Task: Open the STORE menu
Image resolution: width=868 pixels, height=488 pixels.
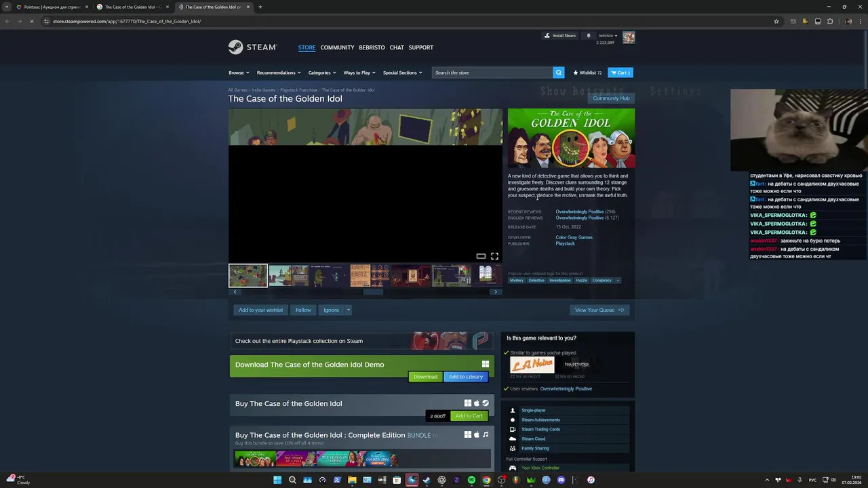Action: 307,47
